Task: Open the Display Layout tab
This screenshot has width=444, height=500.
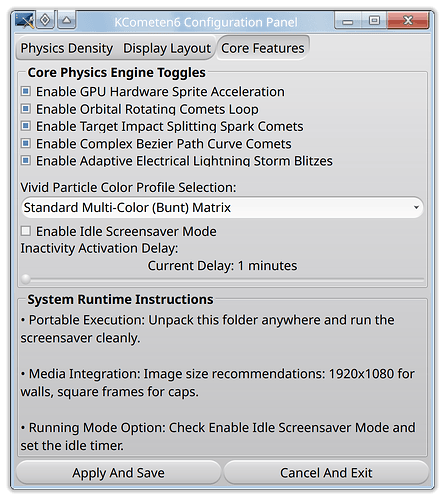Action: coord(167,48)
